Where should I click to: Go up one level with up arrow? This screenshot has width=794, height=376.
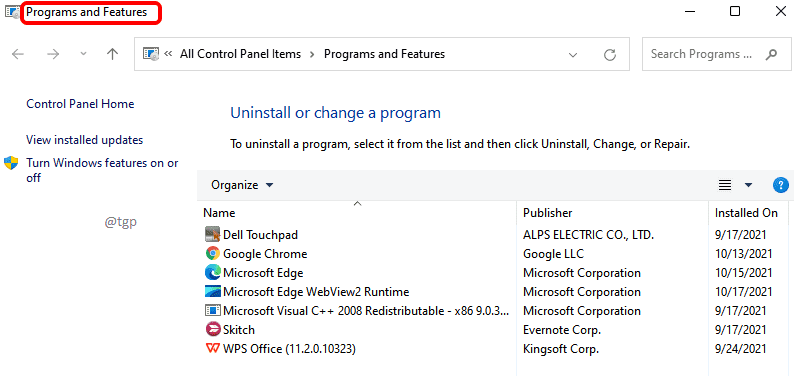click(x=112, y=54)
